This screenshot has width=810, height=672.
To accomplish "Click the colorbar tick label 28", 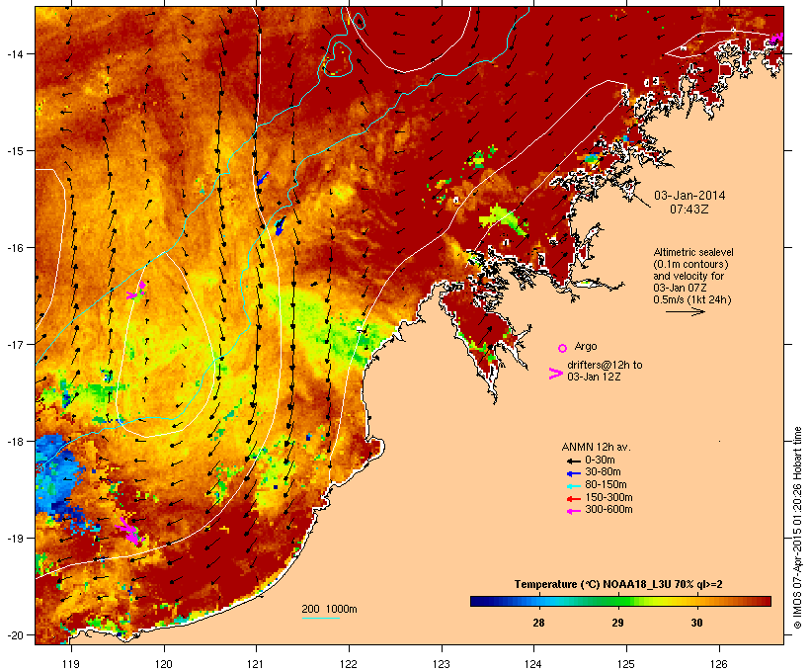I will (x=538, y=623).
